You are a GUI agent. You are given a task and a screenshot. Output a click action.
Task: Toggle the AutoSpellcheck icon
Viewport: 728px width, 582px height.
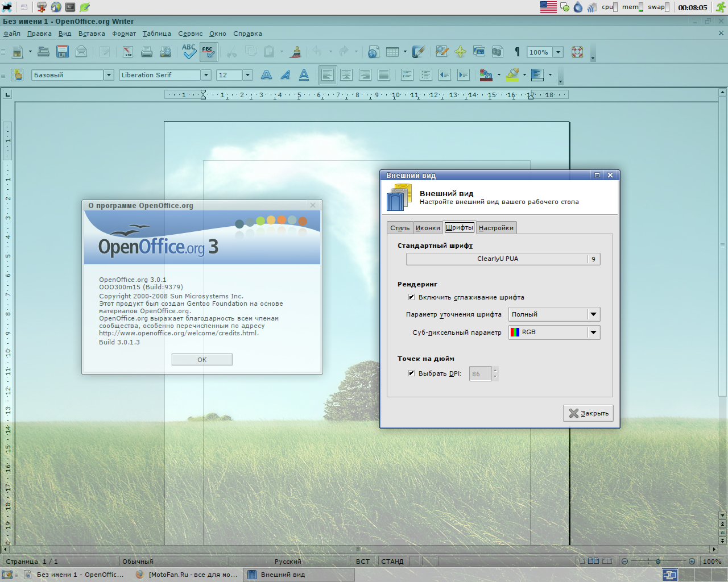[209, 52]
